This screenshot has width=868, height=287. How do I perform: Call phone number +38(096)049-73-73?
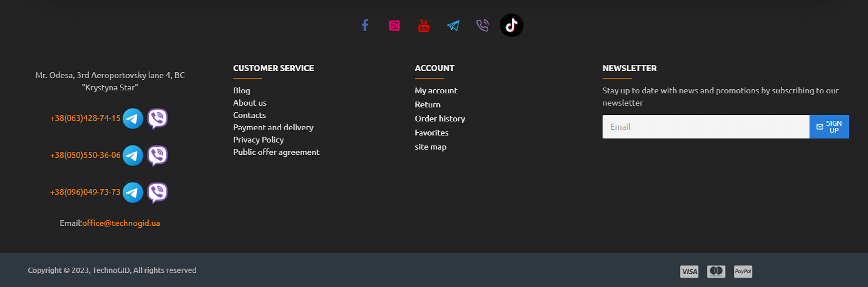pyautogui.click(x=85, y=192)
